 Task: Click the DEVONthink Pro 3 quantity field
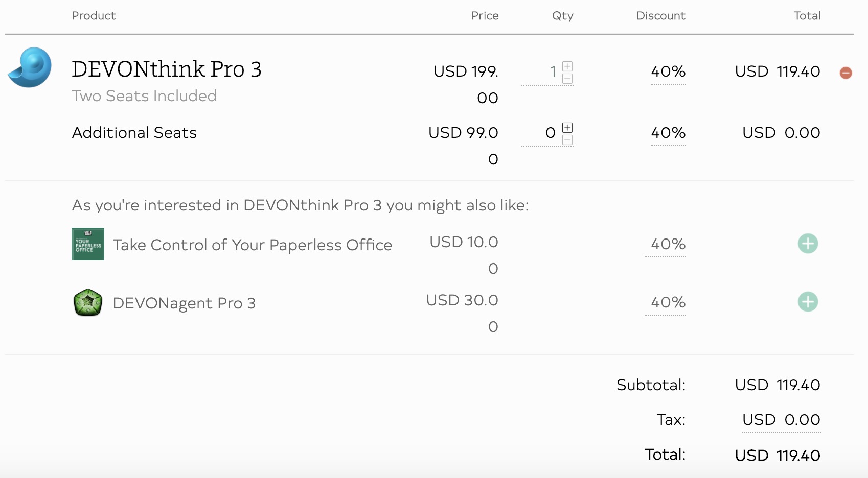[542, 71]
